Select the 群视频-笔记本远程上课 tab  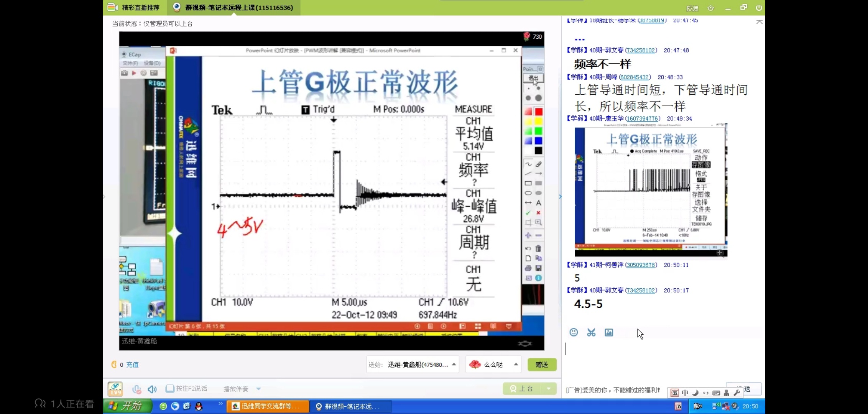point(238,7)
